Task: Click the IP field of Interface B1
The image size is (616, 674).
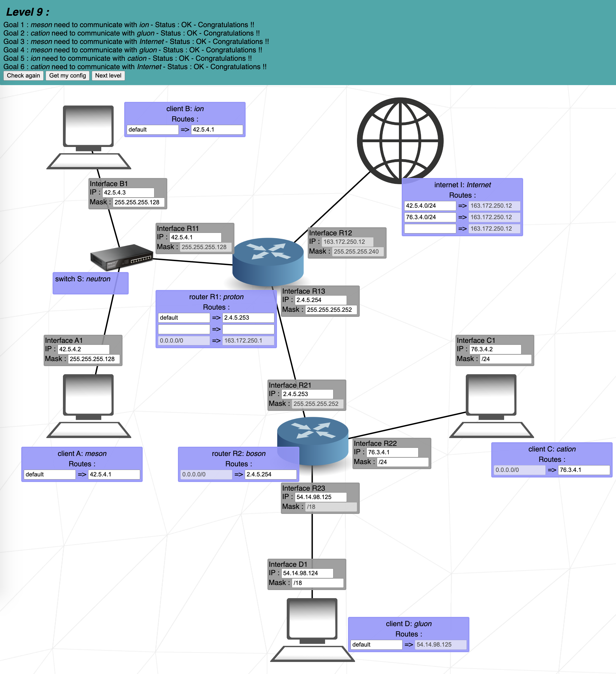Action: pyautogui.click(x=128, y=192)
